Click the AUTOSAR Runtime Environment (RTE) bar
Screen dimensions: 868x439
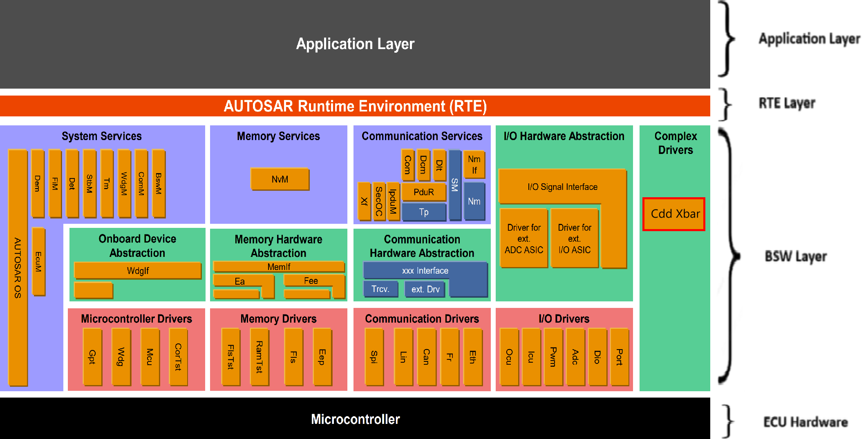pyautogui.click(x=355, y=106)
